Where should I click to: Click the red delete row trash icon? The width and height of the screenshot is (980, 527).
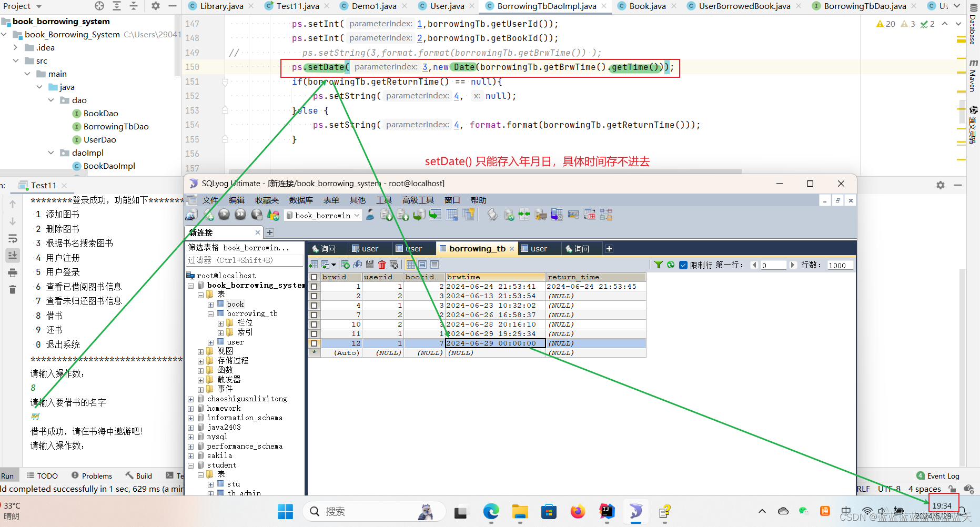pos(382,265)
